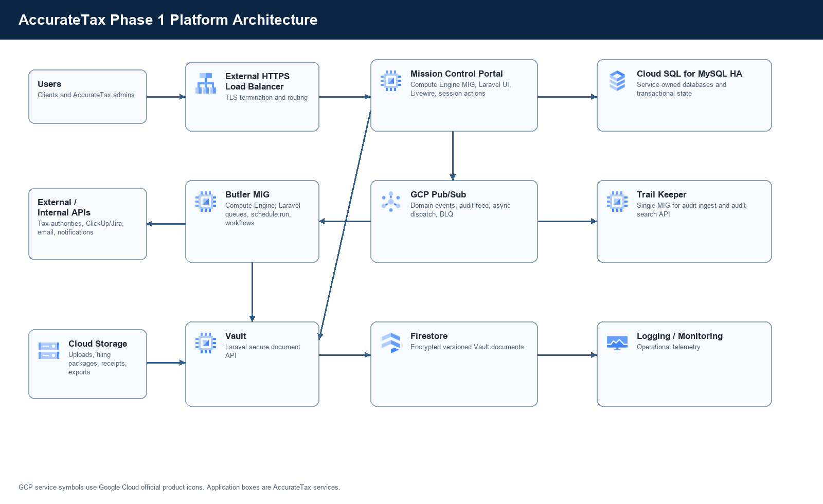The height and width of the screenshot is (504, 823).
Task: Click the GCP Pub/Sub icon
Action: 391,202
